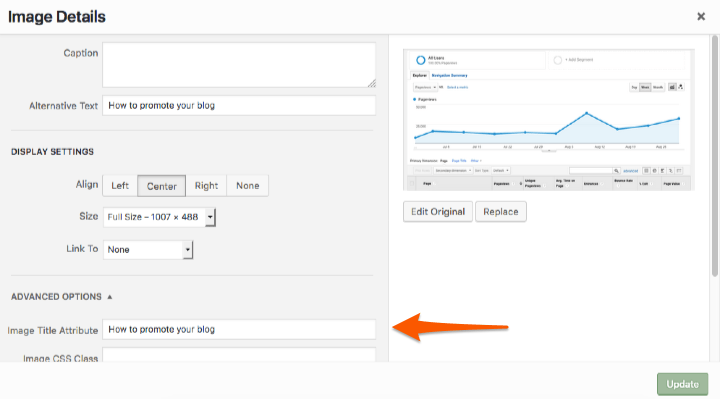Click the Image CSS Class field
This screenshot has height=399, width=720.
coord(239,355)
